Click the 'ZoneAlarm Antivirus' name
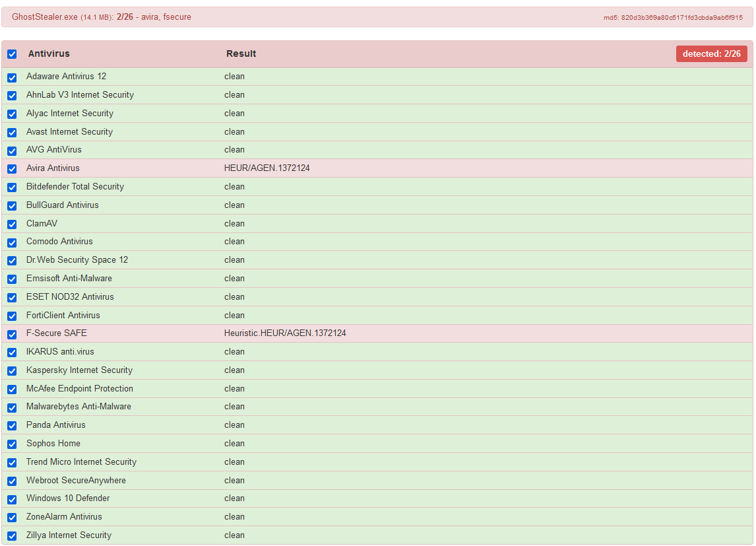 point(64,516)
